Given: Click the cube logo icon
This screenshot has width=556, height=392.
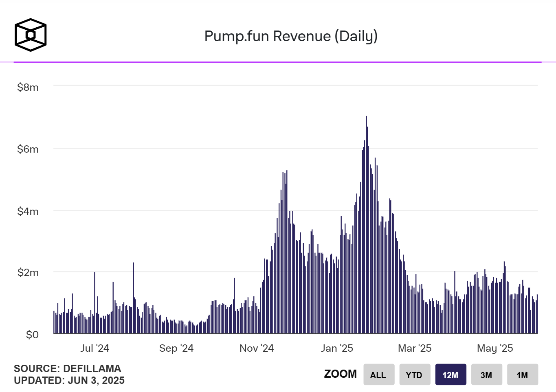Looking at the screenshot, I should coord(31,35).
